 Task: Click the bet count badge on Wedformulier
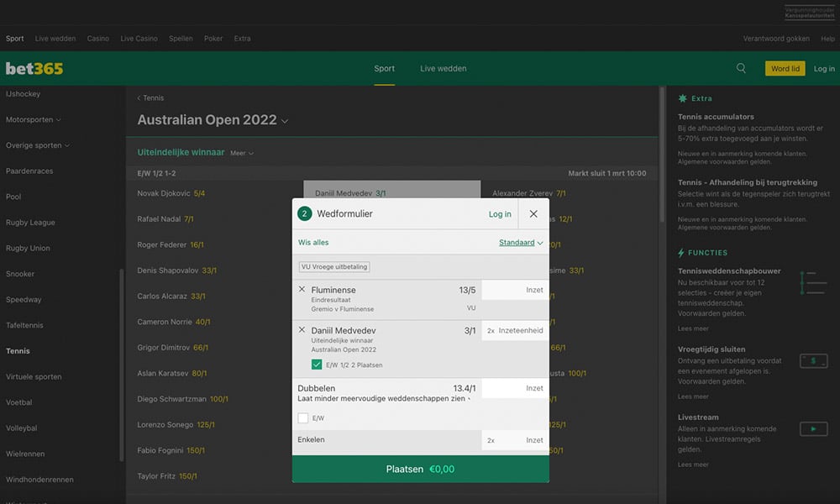(x=304, y=213)
